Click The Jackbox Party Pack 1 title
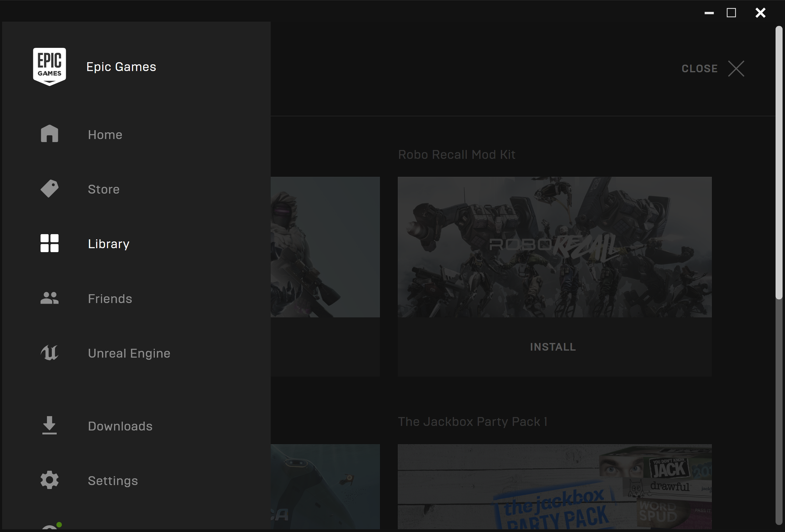Viewport: 785px width, 532px height. 473,422
